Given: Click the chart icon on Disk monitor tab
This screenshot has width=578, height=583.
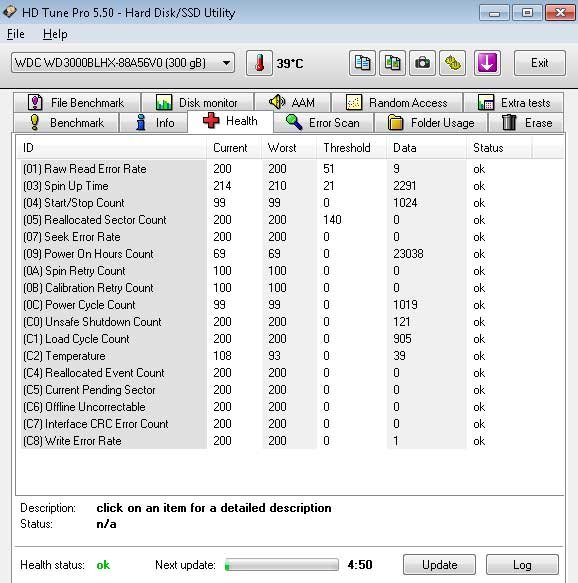Looking at the screenshot, I should (x=164, y=102).
